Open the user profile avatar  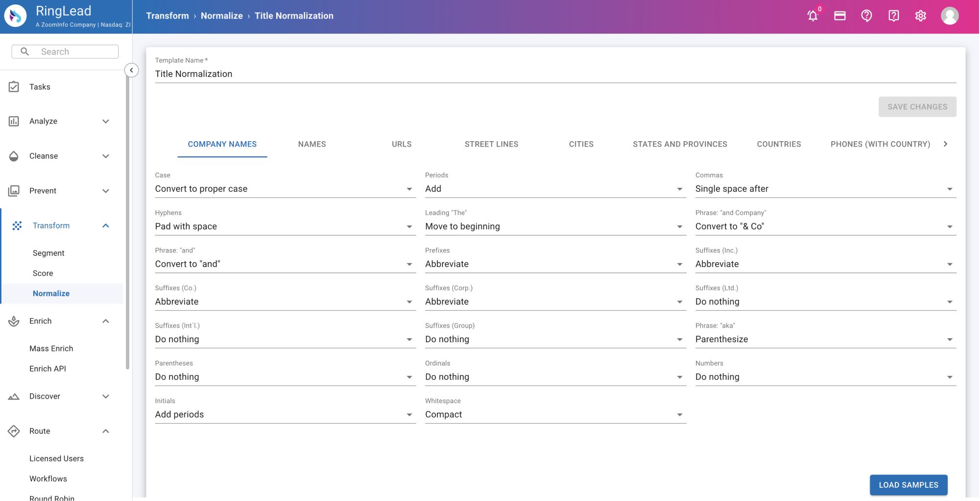950,15
